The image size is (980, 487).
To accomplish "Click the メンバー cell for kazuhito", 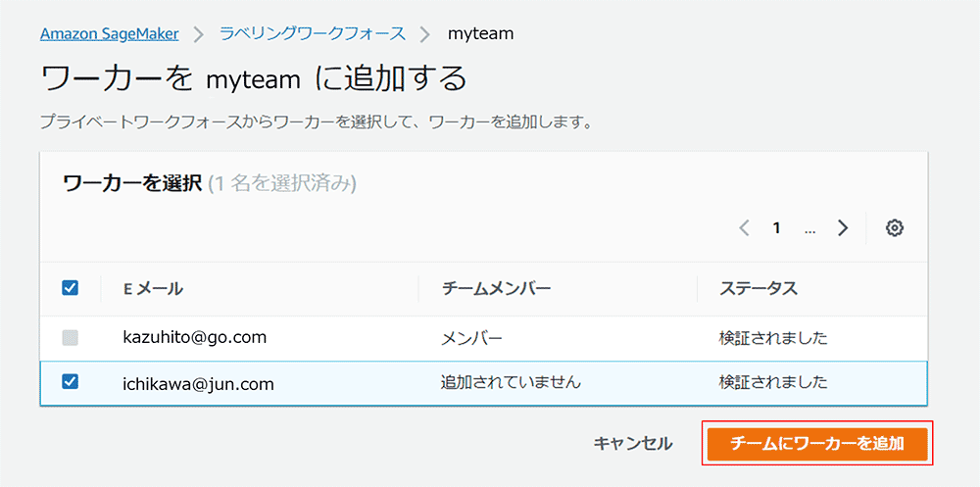I will [471, 339].
